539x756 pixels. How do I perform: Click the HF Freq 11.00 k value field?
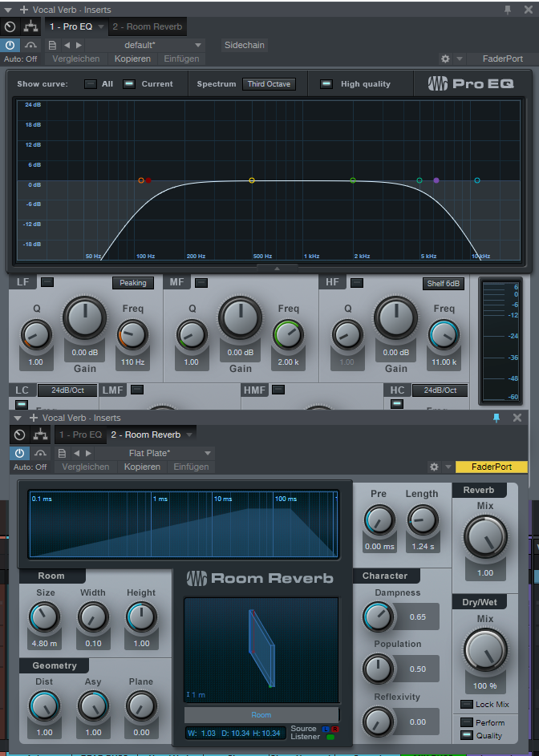click(x=444, y=362)
